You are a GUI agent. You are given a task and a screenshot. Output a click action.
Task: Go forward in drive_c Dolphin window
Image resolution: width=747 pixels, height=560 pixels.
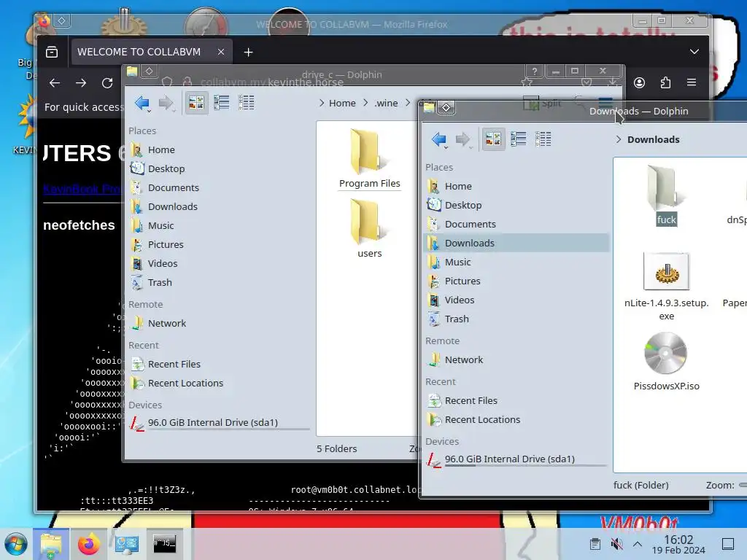pos(166,103)
